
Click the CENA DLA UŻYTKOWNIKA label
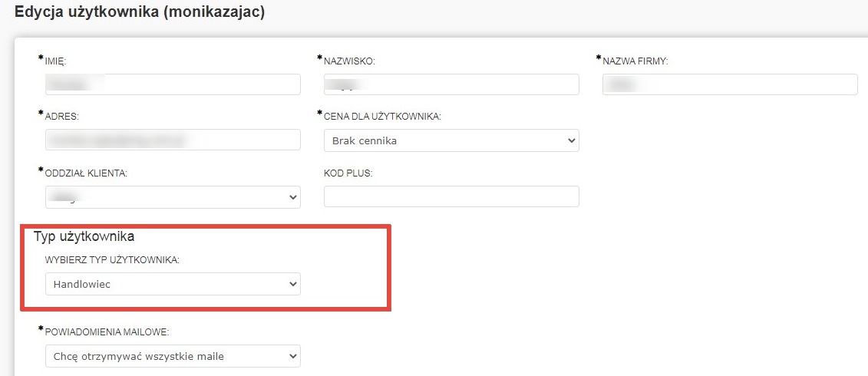coord(382,117)
